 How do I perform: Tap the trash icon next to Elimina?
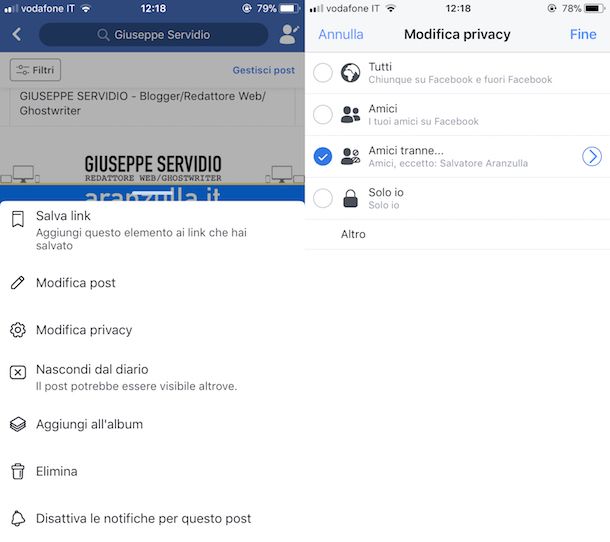18,471
